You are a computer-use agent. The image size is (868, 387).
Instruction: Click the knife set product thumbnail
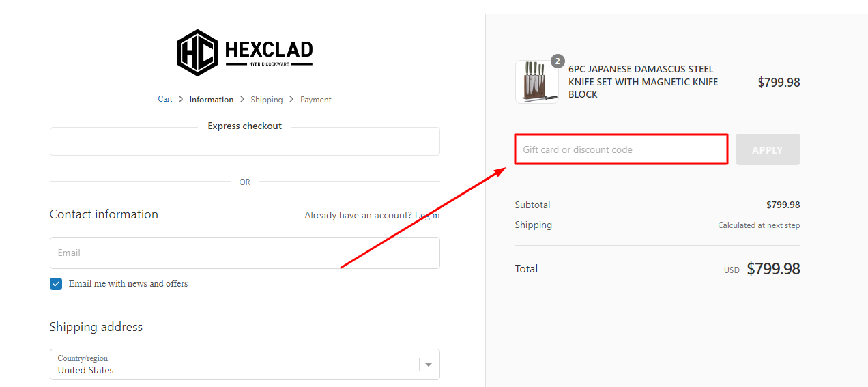click(x=536, y=82)
